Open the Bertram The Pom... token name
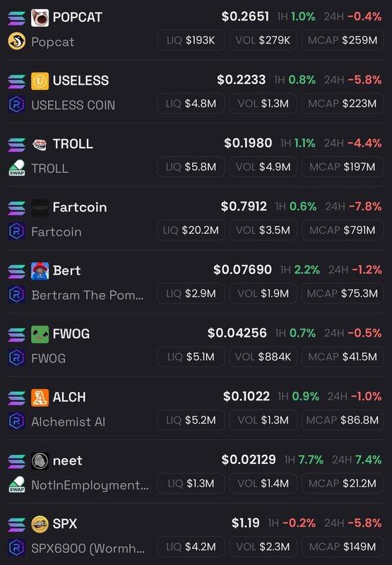392x565 pixels. point(88,295)
